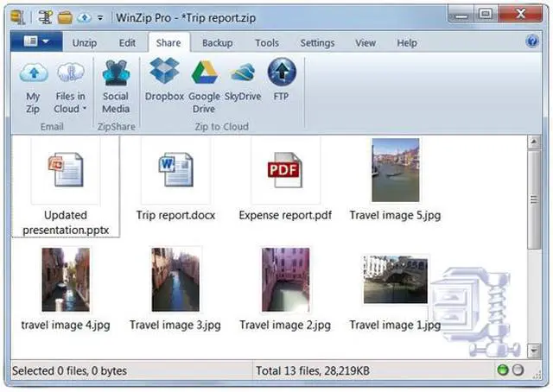Select Travel image 3.jpg thumbnail
The image size is (553, 392).
[175, 280]
